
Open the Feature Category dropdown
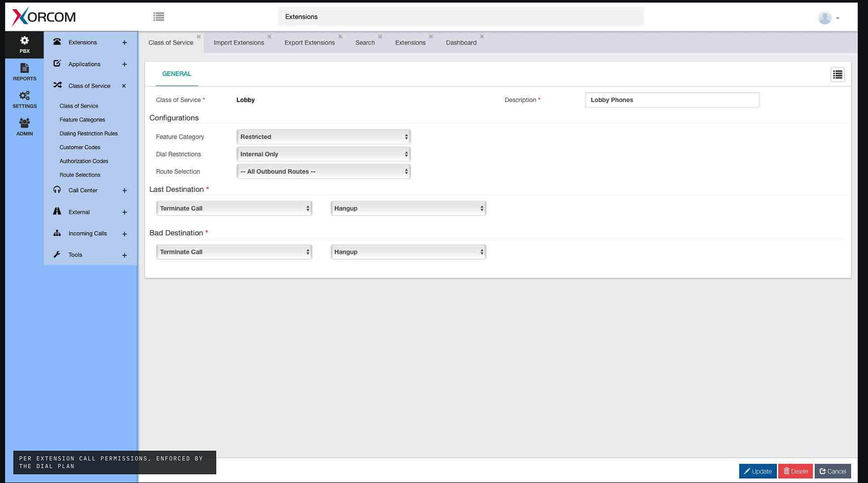tap(323, 137)
